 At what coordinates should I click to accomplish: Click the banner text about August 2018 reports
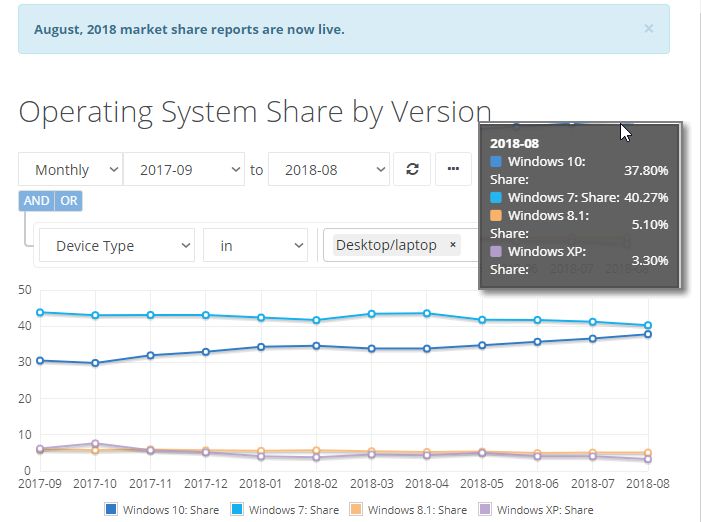tap(189, 29)
